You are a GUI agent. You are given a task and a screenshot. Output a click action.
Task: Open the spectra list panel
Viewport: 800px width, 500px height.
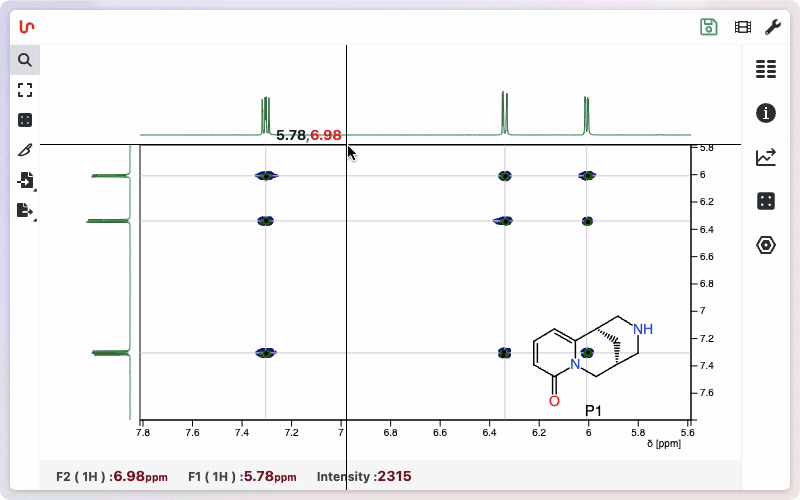pyautogui.click(x=766, y=69)
